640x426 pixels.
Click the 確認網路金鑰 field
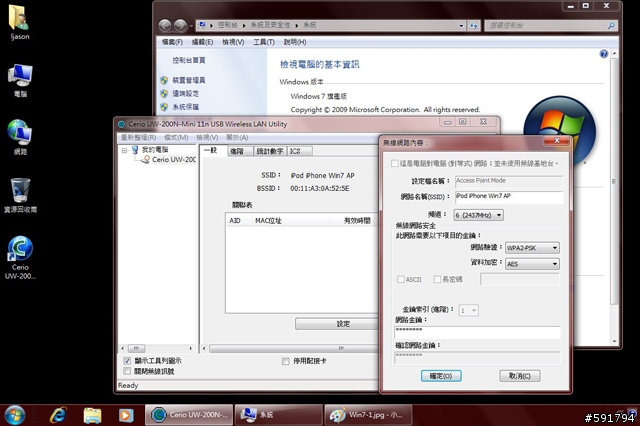pos(477,357)
